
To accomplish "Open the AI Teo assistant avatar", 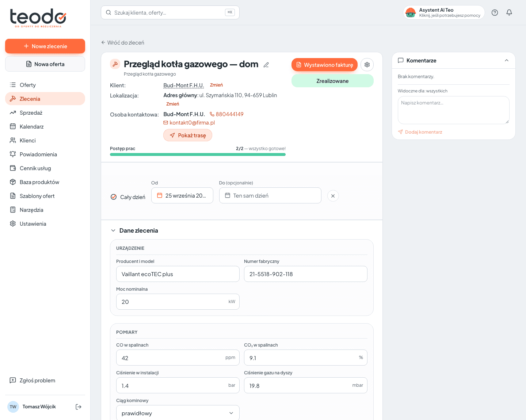I will coord(411,12).
